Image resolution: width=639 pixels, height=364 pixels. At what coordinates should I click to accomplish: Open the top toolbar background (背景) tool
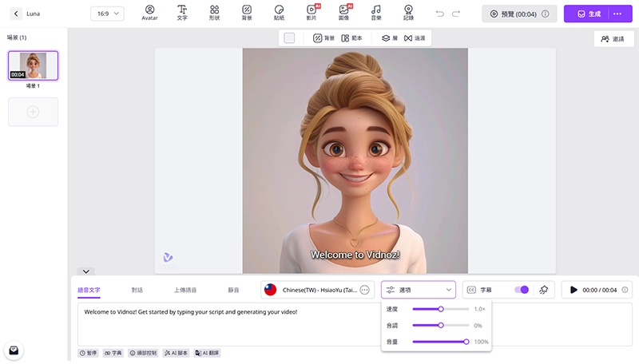pyautogui.click(x=247, y=13)
